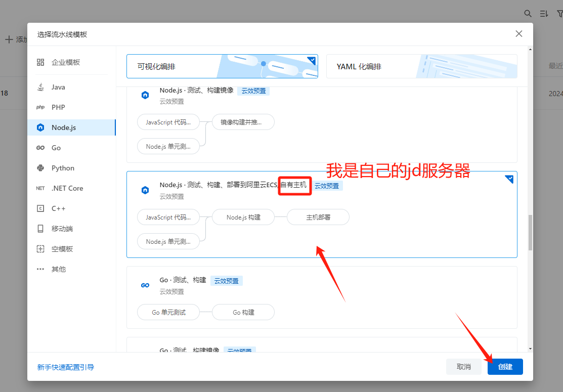Click the Go language sidebar icon
Image resolution: width=563 pixels, height=392 pixels.
[x=40, y=148]
